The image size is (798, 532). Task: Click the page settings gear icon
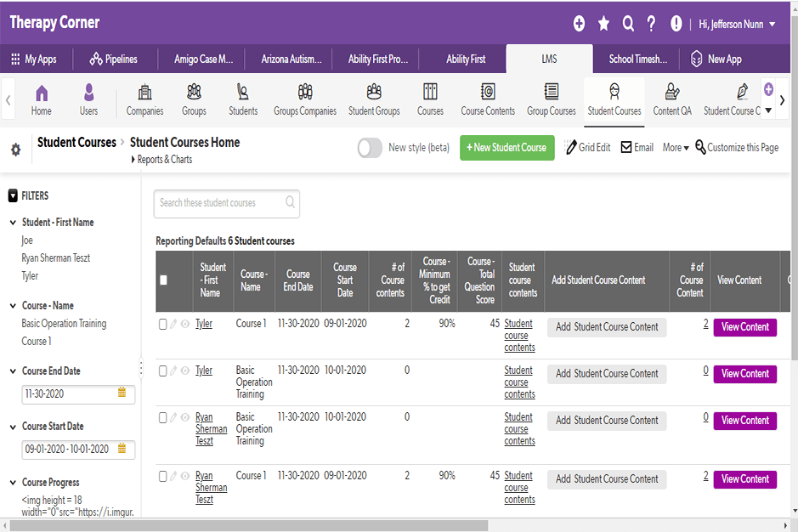[16, 150]
